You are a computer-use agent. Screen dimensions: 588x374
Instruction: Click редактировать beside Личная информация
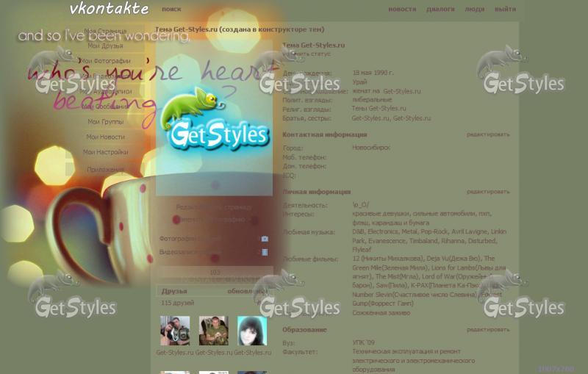[488, 192]
